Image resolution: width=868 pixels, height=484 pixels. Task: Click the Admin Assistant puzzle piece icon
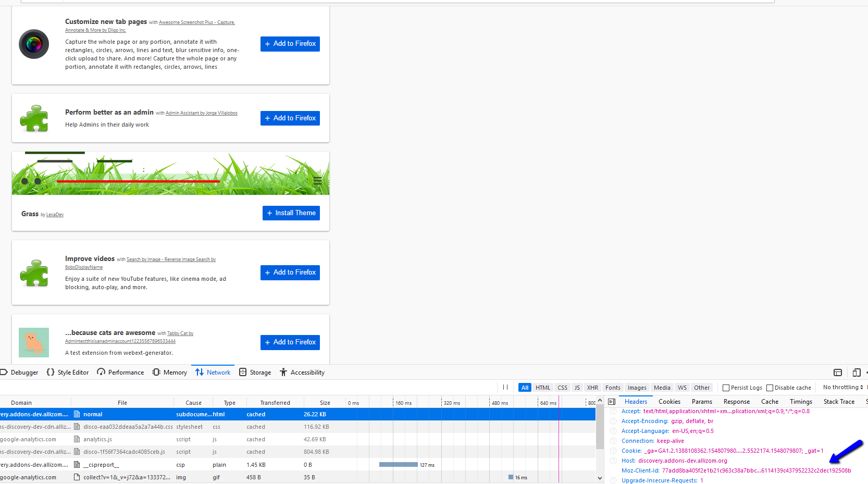tap(34, 118)
